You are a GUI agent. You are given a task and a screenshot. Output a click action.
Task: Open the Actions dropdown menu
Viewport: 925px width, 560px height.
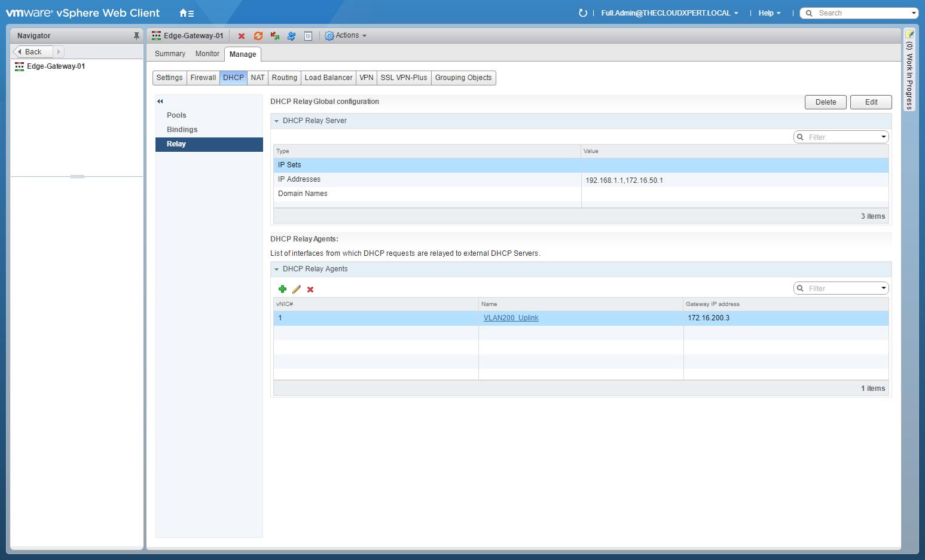(346, 36)
